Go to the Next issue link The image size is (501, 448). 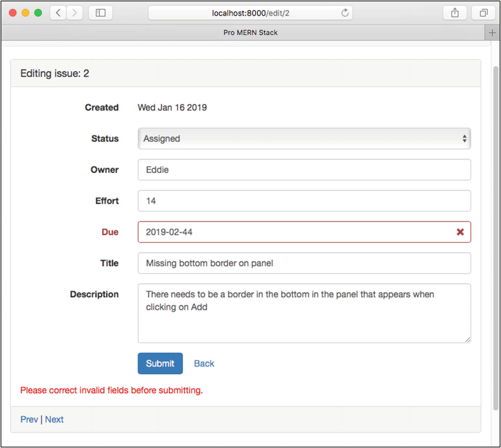coord(54,420)
